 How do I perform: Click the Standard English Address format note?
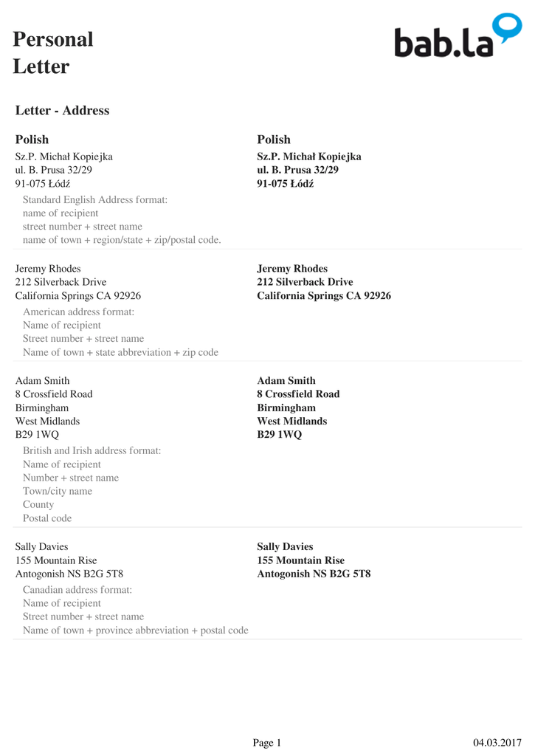pyautogui.click(x=95, y=200)
